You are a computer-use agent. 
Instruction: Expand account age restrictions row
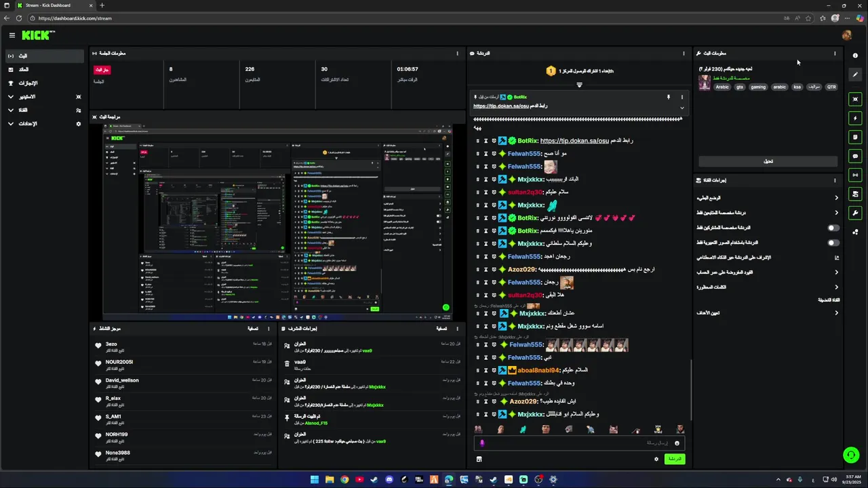click(768, 272)
